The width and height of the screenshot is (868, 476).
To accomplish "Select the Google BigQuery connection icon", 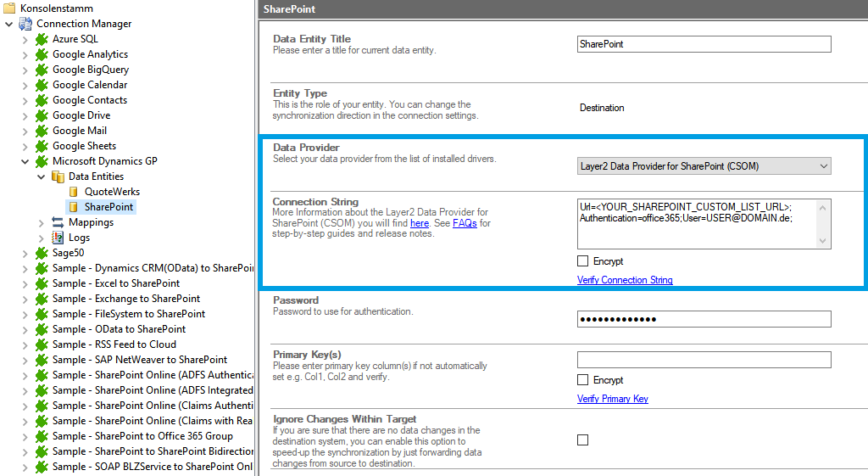I will [41, 70].
